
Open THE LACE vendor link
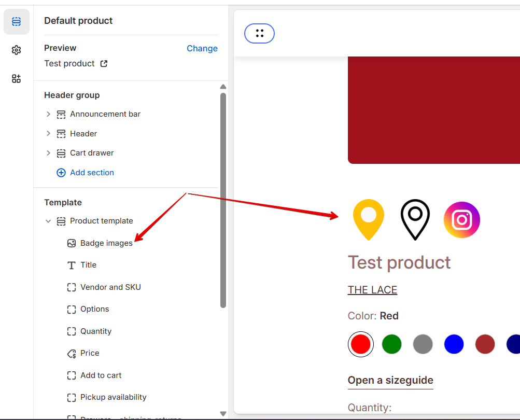[x=372, y=290]
